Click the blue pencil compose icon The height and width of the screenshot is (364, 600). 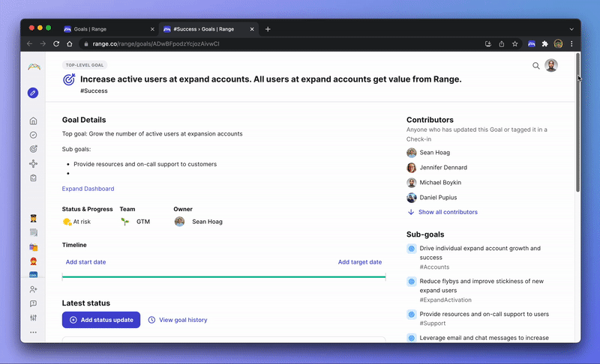[x=33, y=93]
